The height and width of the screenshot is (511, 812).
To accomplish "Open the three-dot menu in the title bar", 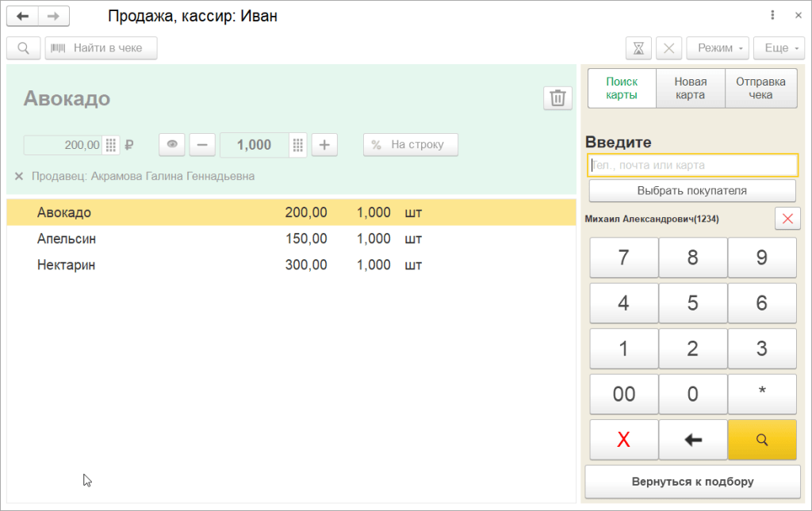I will [x=772, y=15].
